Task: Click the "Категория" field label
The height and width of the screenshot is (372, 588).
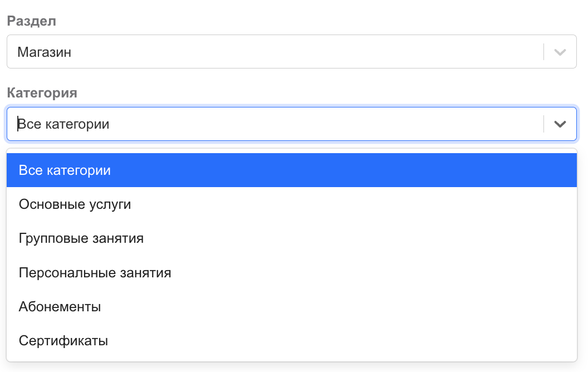Action: point(42,93)
